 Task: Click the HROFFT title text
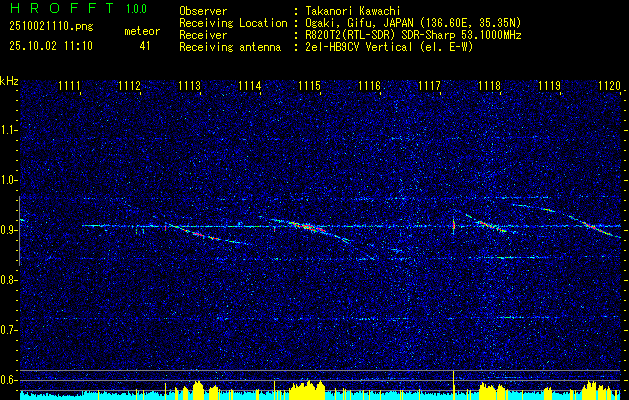coord(62,8)
